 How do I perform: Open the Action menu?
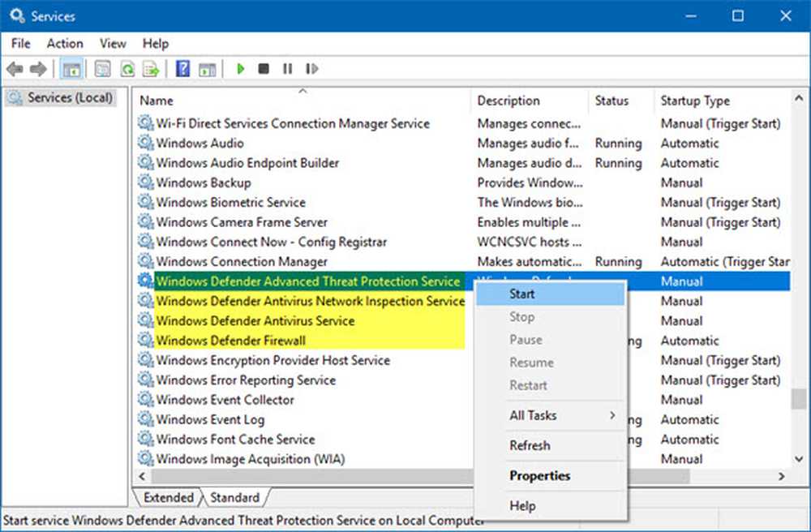click(65, 44)
